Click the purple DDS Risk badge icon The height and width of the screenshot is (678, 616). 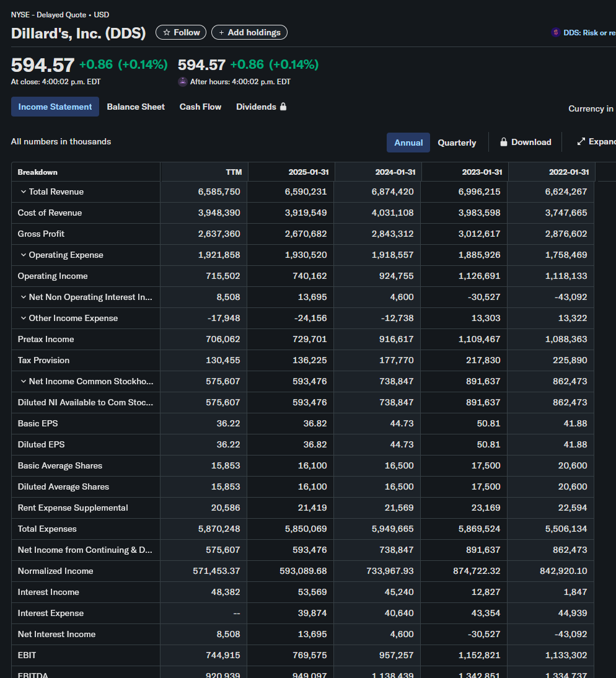click(555, 32)
